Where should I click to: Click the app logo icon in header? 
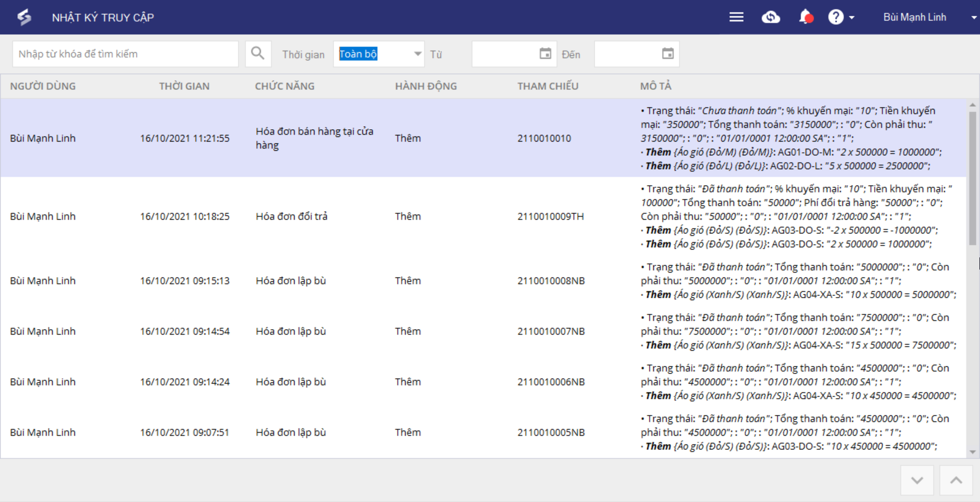tap(24, 17)
